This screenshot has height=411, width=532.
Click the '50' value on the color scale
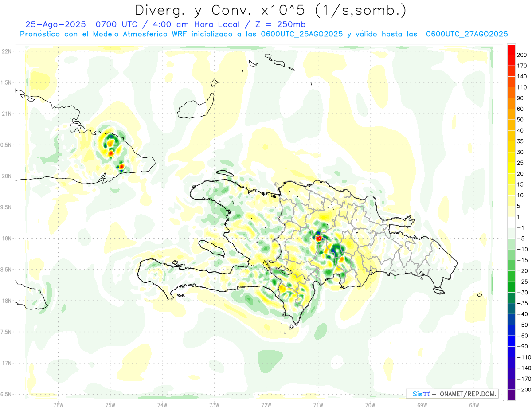tap(520, 120)
